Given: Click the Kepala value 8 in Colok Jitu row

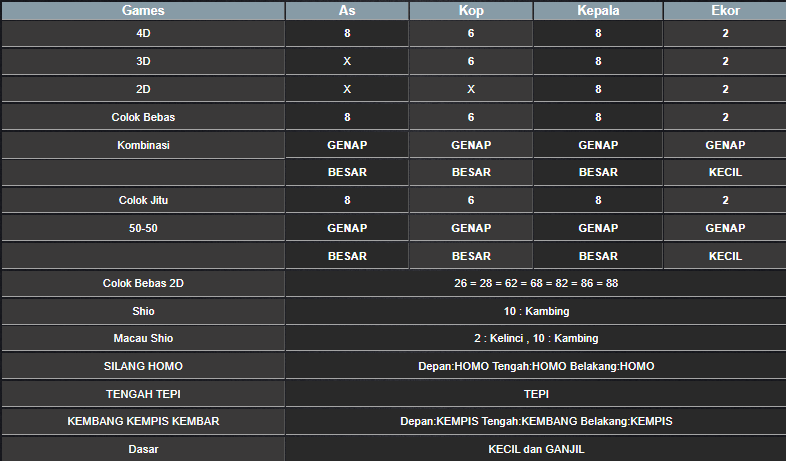Looking at the screenshot, I should click(598, 200).
